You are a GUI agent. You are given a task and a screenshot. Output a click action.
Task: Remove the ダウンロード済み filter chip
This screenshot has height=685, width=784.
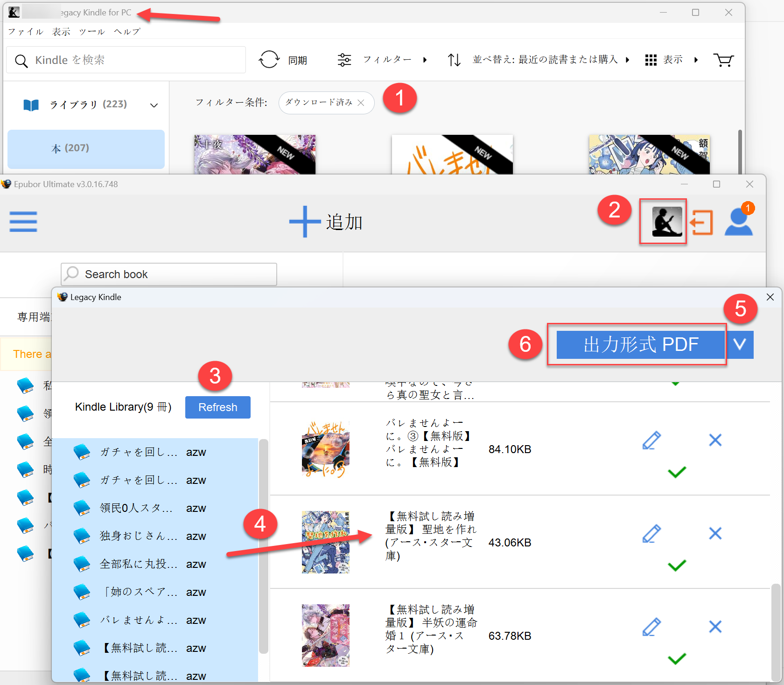[x=361, y=103]
